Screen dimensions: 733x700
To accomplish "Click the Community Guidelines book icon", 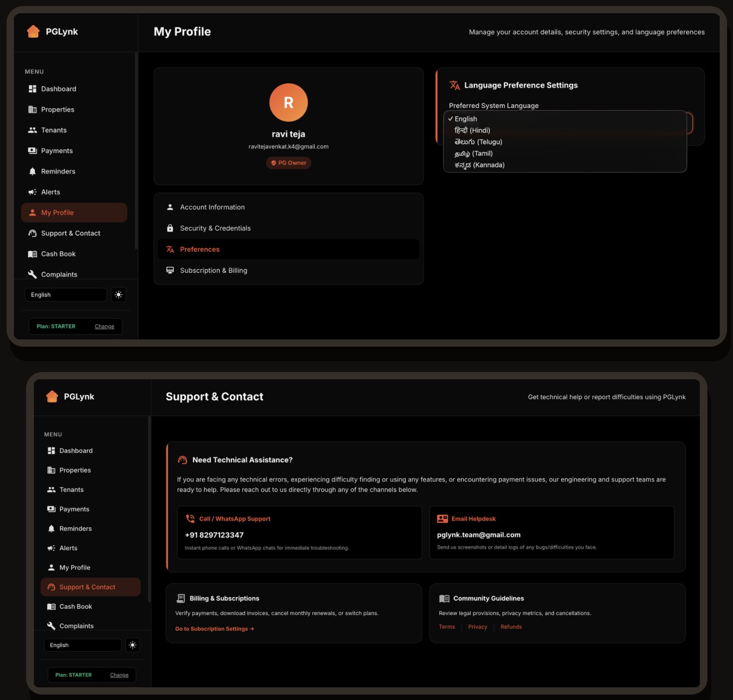I will [x=444, y=599].
